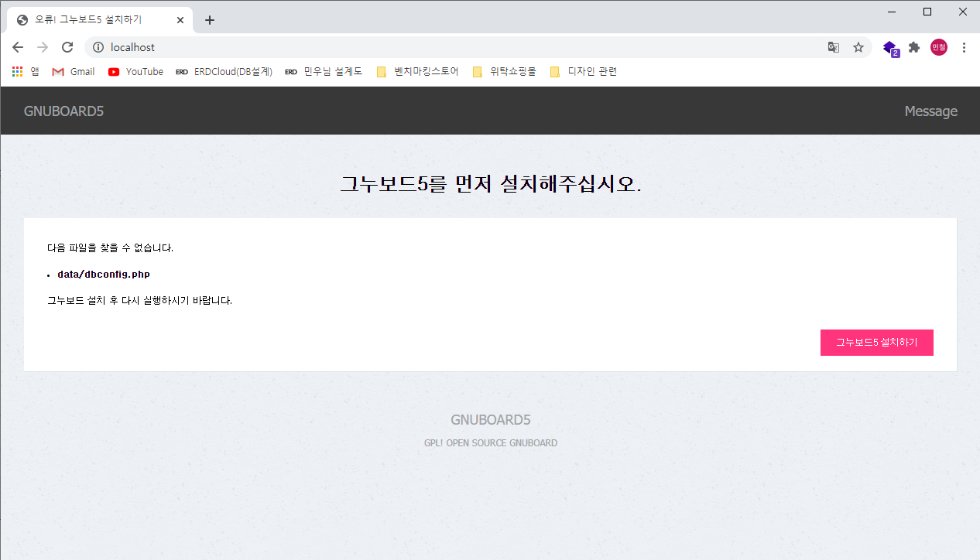Viewport: 980px width, 560px height.
Task: Open a new tab with plus button
Action: (x=210, y=20)
